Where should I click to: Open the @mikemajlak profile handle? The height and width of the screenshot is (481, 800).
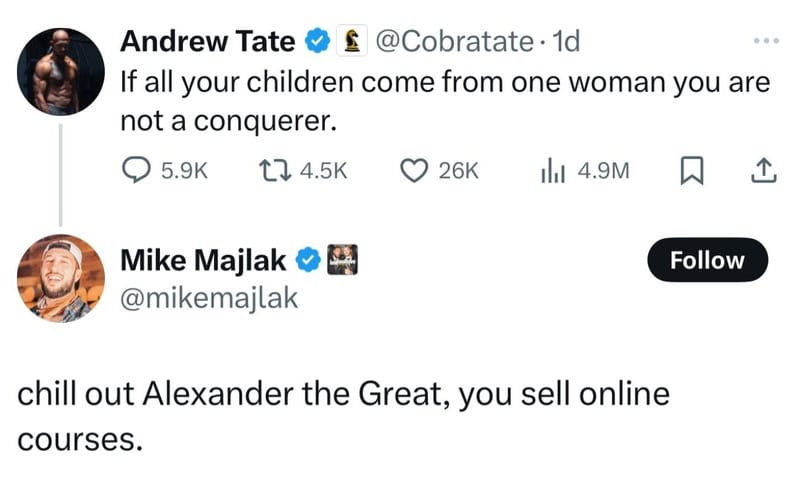209,297
